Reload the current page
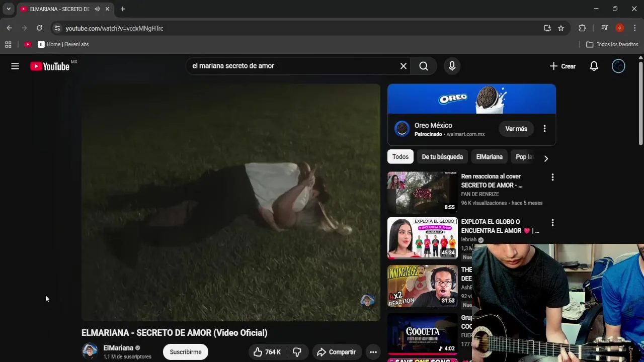 39,28
